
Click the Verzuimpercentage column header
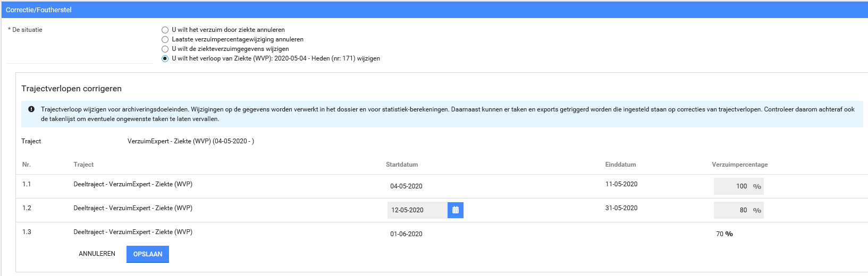click(739, 165)
